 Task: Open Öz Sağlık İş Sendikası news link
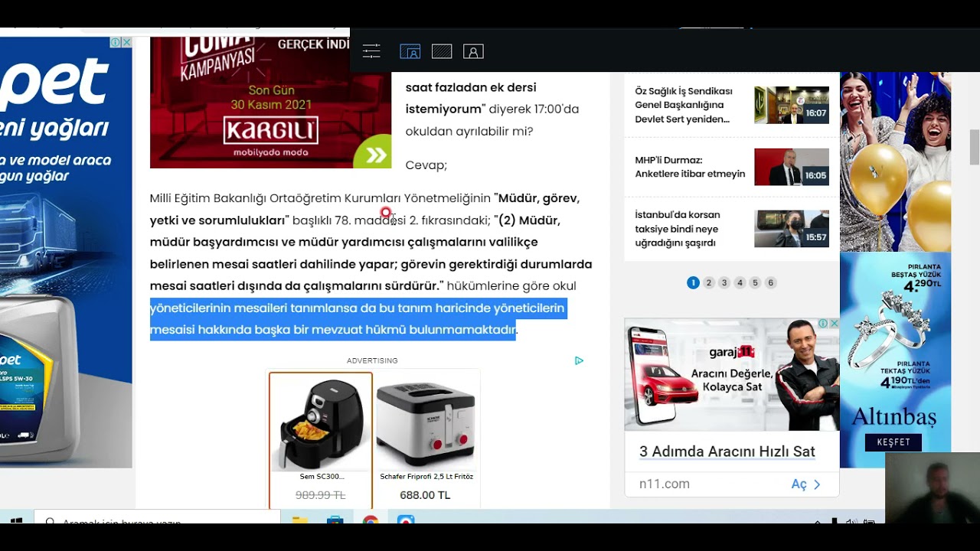(684, 105)
